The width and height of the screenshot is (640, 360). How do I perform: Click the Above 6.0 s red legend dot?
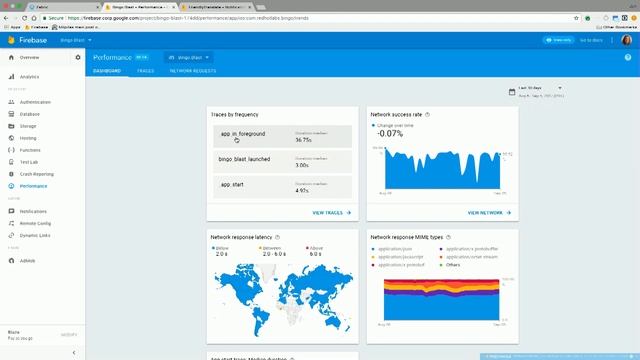[307, 248]
